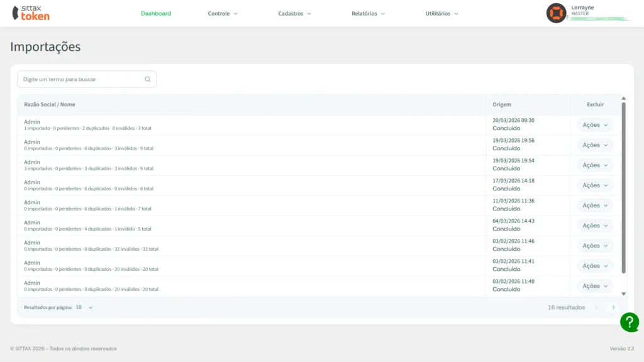Screen dimensions: 644x362
Task: Open Ações for 03/02/2026 11:41 import
Action: 595,266
